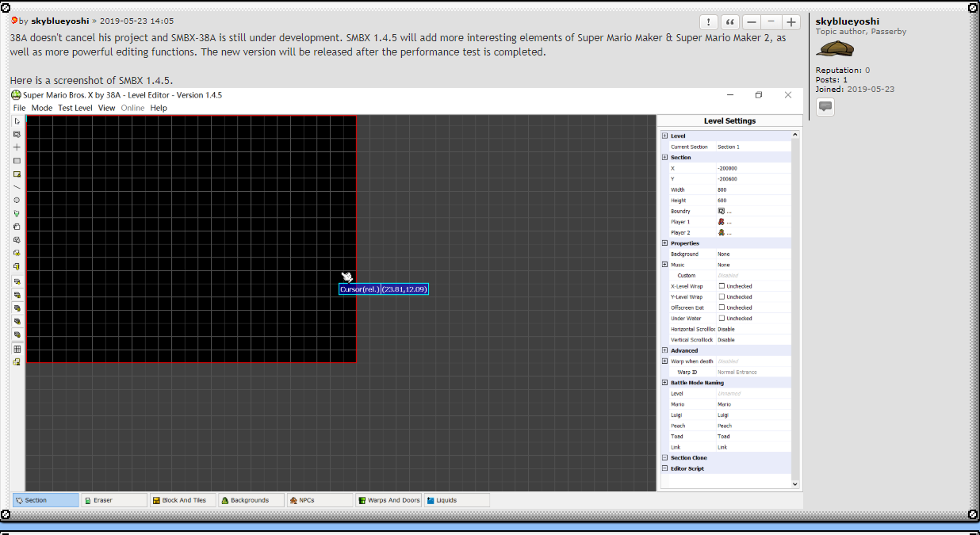
Task: Select the arrow pointer tool in editor toolbar
Action: pyautogui.click(x=17, y=121)
